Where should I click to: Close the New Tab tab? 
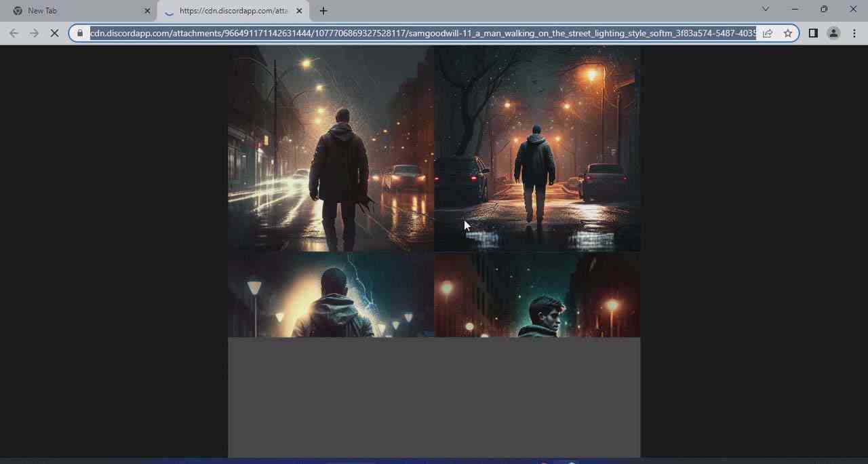[x=147, y=10]
